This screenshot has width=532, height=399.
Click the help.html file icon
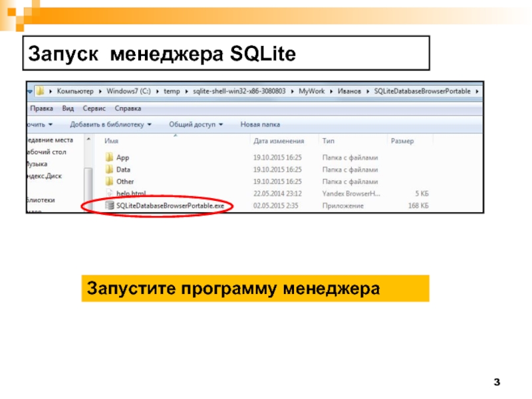(x=110, y=194)
